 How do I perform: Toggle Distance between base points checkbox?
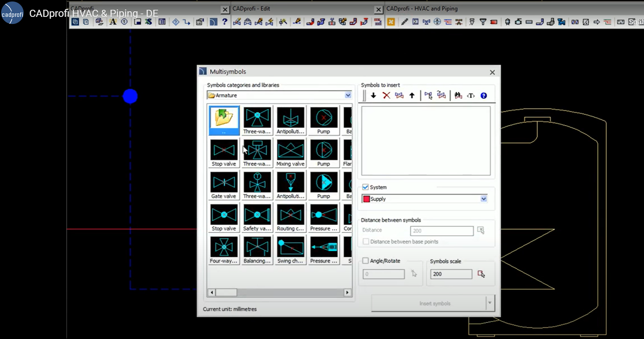[366, 241]
